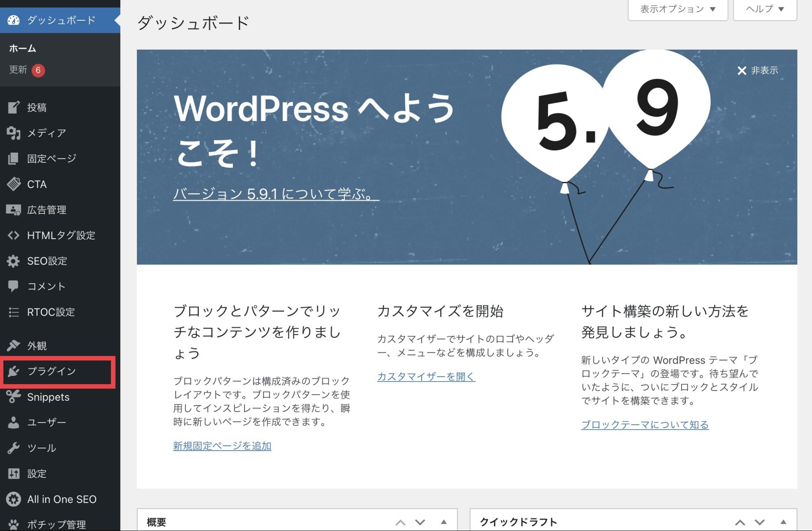
Task: Click ブロックテーマについて知る link
Action: pos(645,425)
